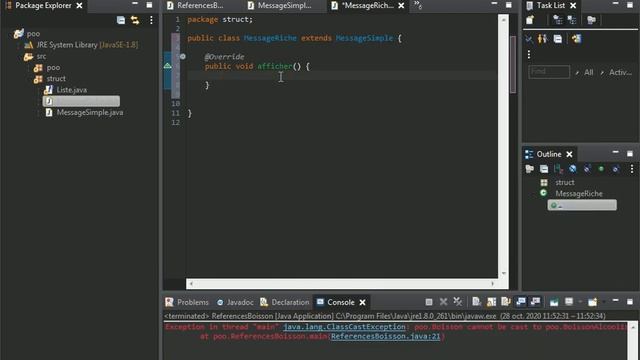This screenshot has height=360, width=640.
Task: Click Focus on Active Task in Outline
Action: pyautogui.click(x=530, y=169)
